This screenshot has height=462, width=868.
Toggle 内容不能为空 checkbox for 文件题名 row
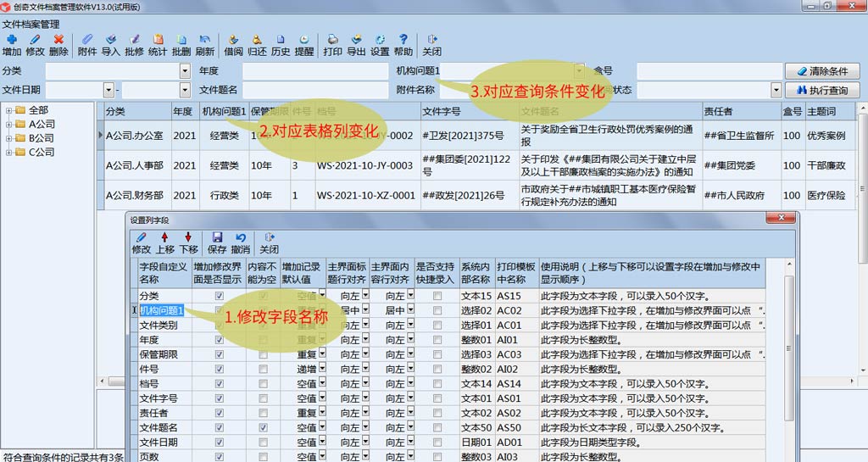[263, 428]
